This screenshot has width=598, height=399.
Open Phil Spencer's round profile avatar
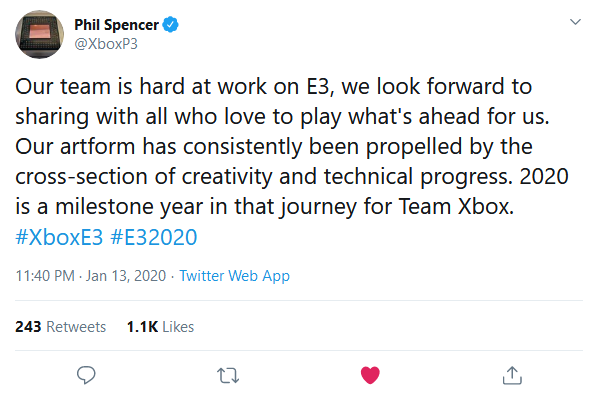pyautogui.click(x=39, y=34)
